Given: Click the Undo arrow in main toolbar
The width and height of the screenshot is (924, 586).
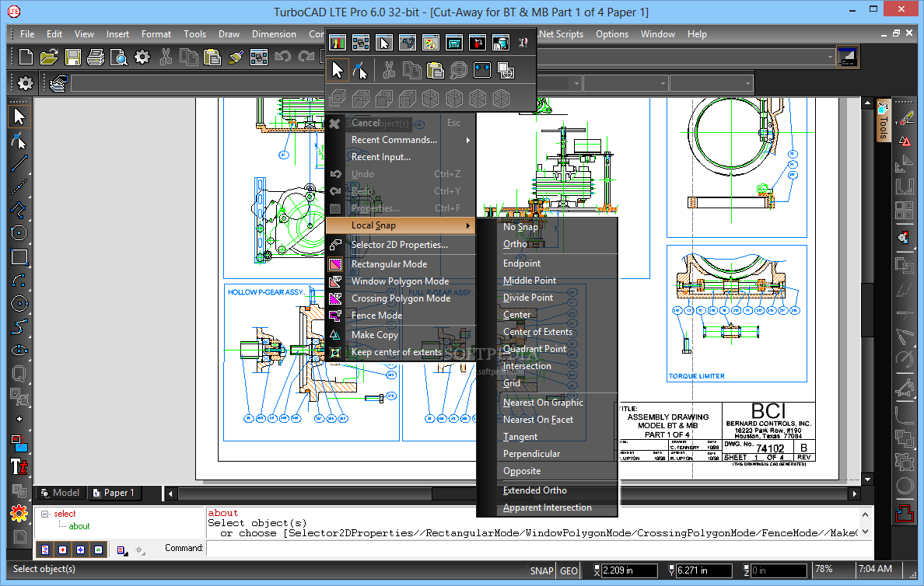Looking at the screenshot, I should click(283, 58).
